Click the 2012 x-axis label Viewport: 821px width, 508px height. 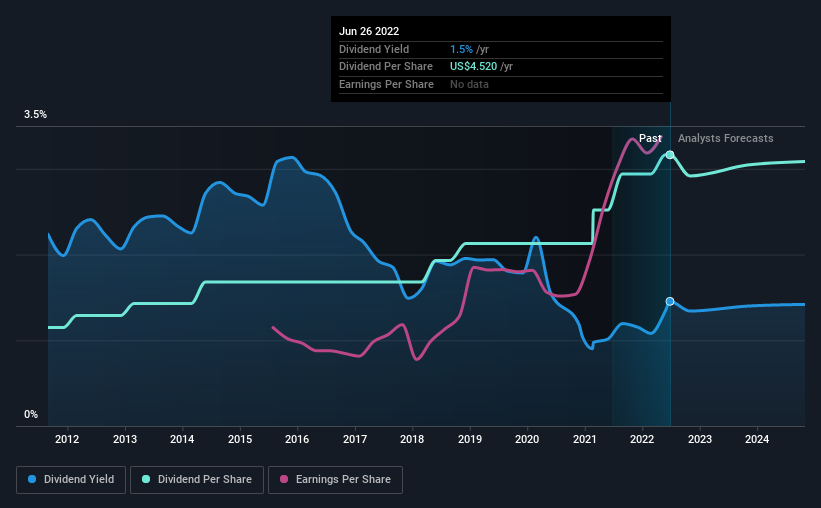coord(67,439)
